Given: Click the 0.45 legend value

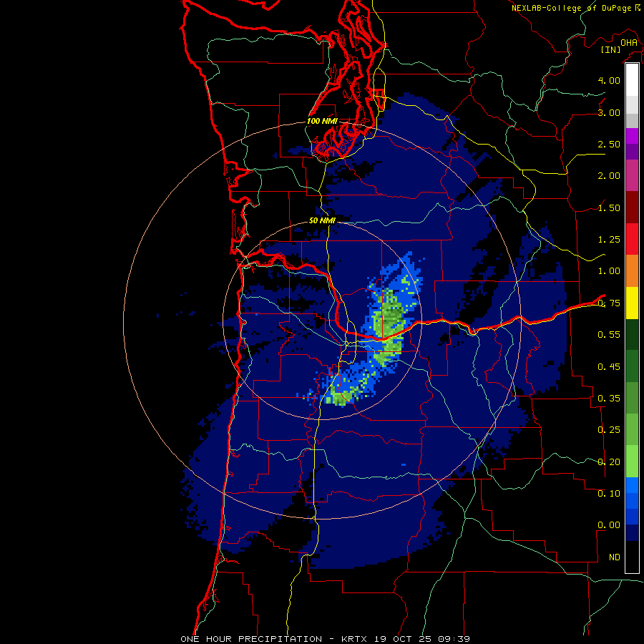Looking at the screenshot, I should coord(609,366).
